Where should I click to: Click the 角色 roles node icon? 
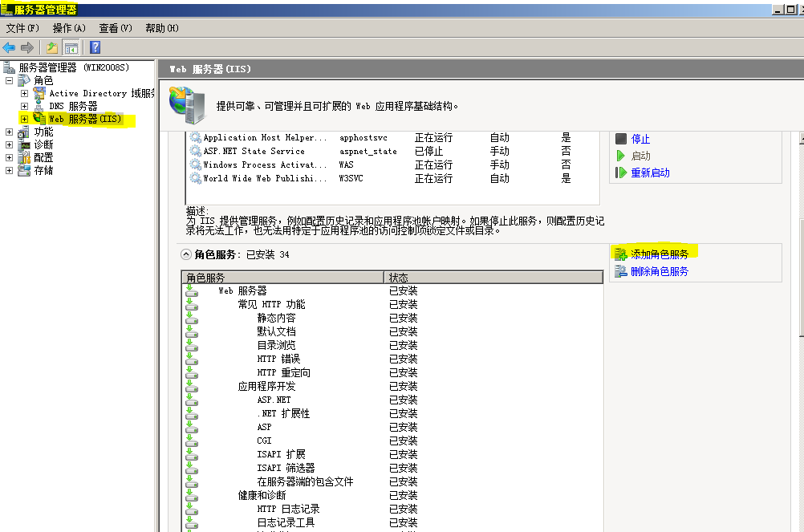(x=23, y=80)
